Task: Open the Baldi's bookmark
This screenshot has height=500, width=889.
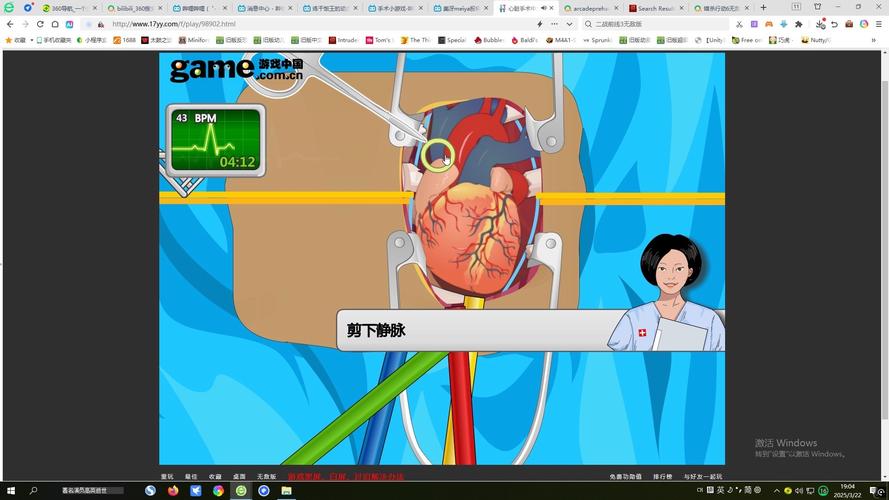Action: point(524,40)
